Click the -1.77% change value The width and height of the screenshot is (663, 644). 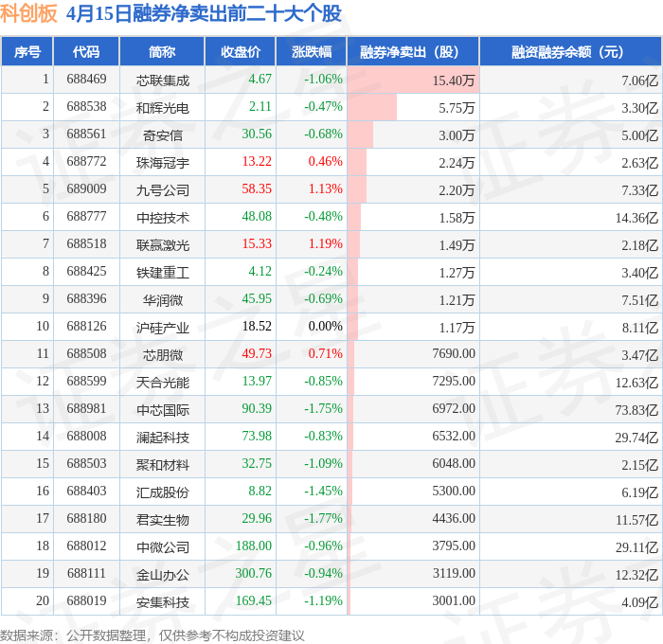click(x=323, y=518)
